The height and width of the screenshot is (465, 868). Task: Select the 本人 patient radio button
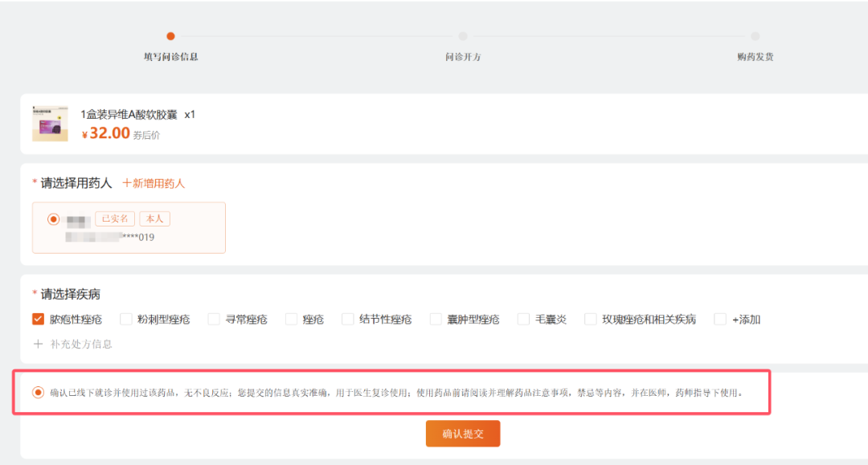point(54,219)
